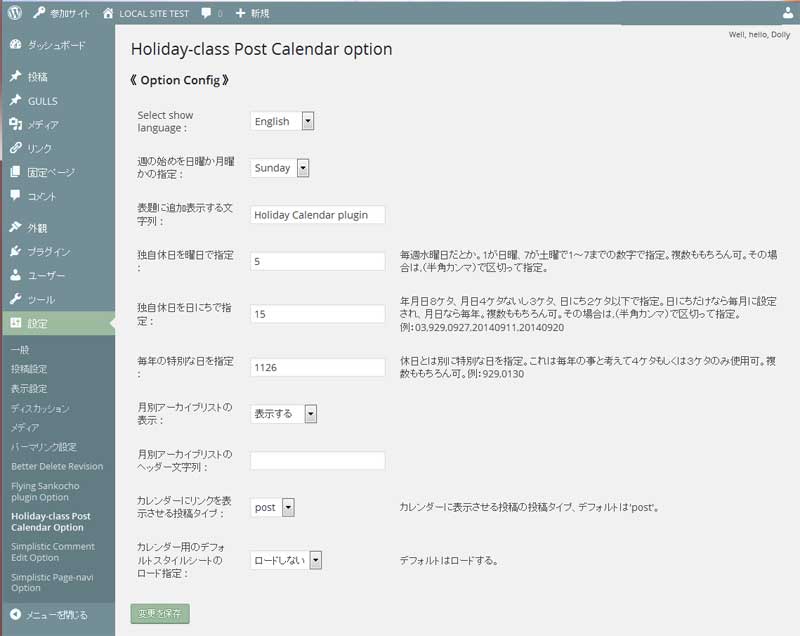Open Simplistic Comment Edit Option link

point(53,552)
